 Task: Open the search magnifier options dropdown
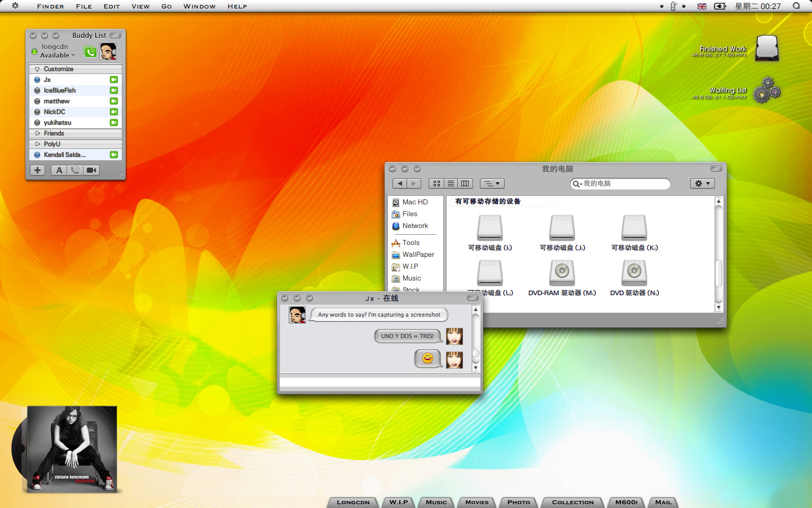577,184
